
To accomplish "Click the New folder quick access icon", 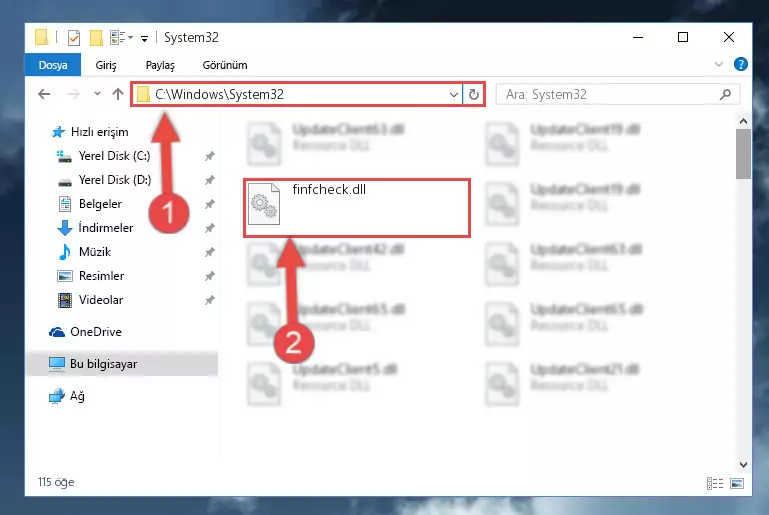I will click(96, 38).
